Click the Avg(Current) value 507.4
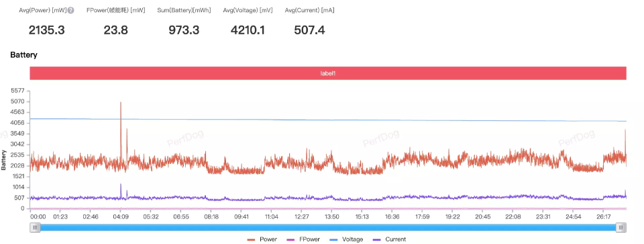The width and height of the screenshot is (644, 244). 309,30
